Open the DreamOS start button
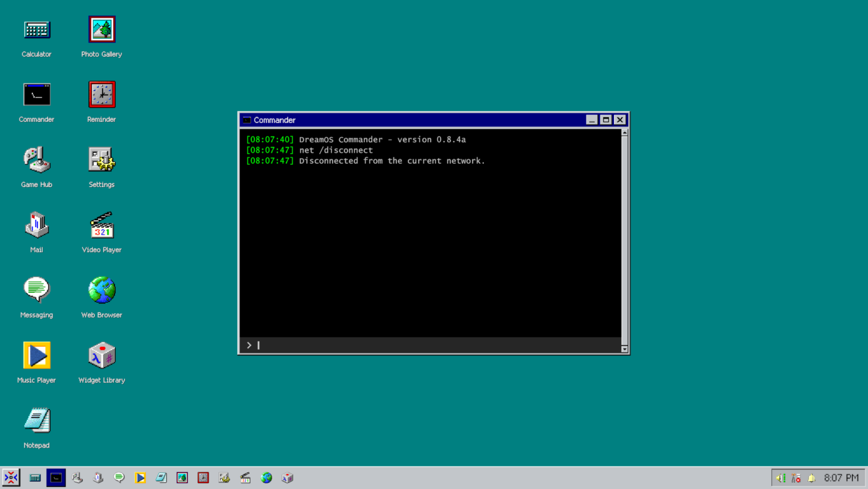 (12, 478)
